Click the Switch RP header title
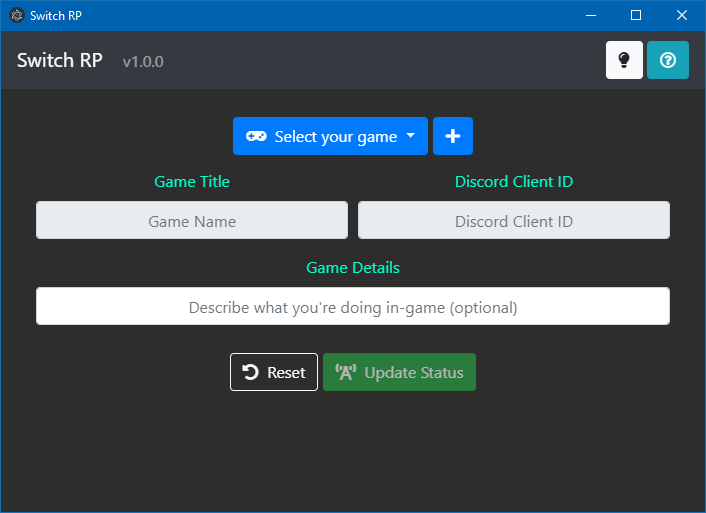706x513 pixels. 60,60
